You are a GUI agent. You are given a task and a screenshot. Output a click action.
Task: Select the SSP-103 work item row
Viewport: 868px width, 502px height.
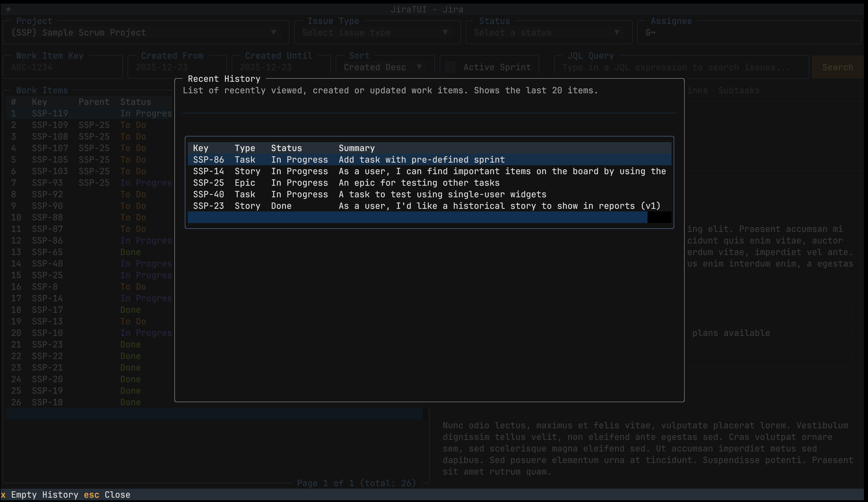coord(89,171)
